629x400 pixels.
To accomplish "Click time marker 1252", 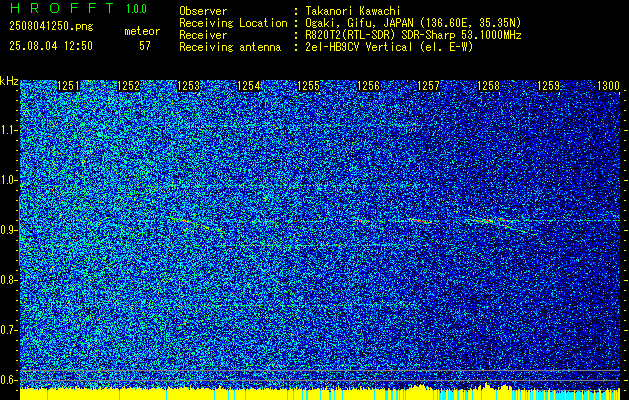I will click(x=129, y=86).
